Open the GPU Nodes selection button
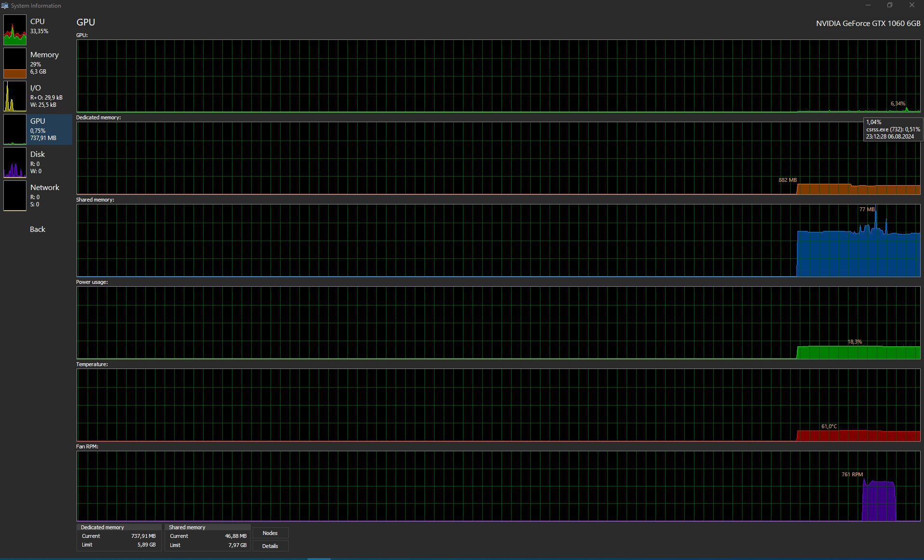 click(x=270, y=533)
